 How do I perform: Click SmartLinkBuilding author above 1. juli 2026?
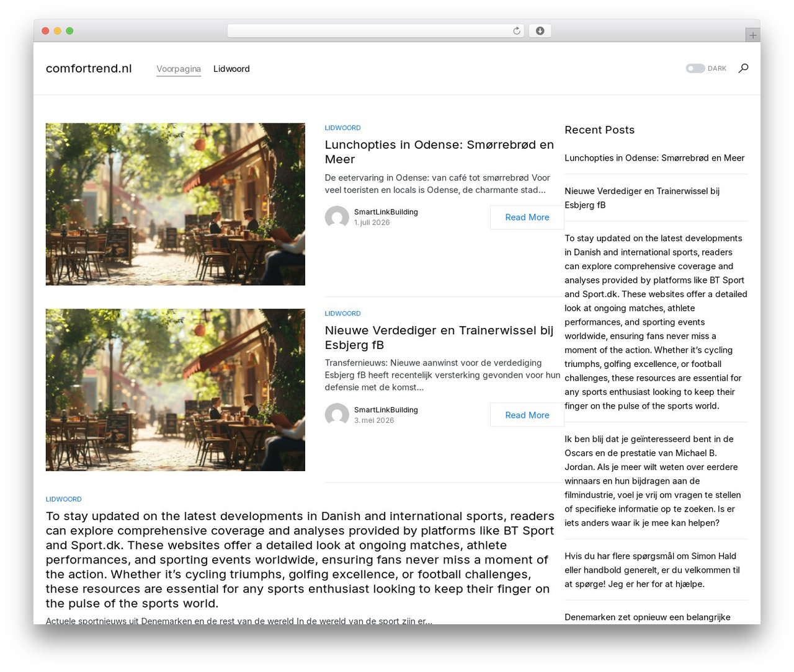(386, 212)
